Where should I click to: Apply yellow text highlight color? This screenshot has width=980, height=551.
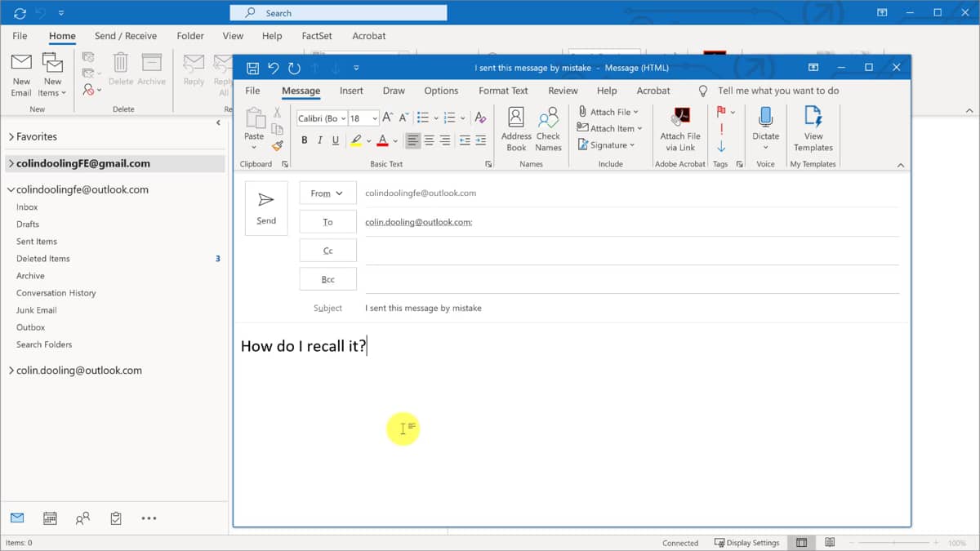tap(356, 140)
